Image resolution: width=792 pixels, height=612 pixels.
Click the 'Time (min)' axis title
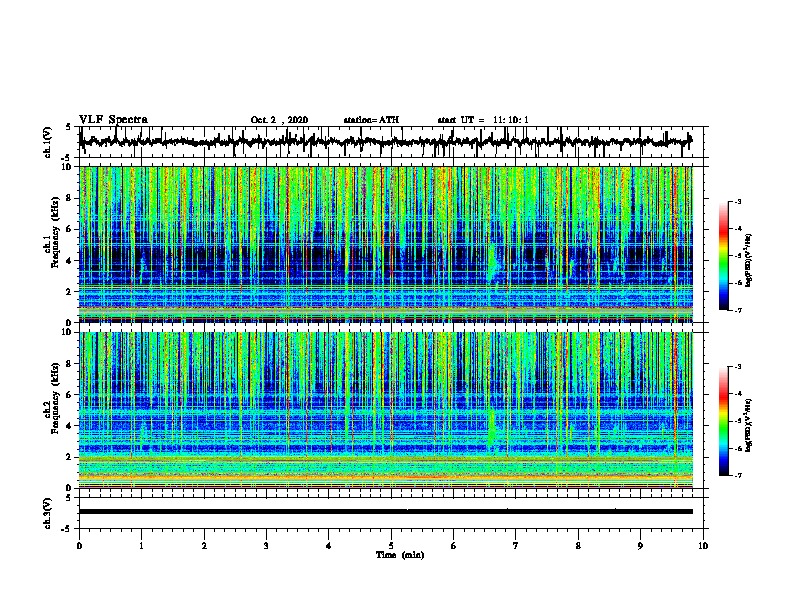tap(400, 555)
